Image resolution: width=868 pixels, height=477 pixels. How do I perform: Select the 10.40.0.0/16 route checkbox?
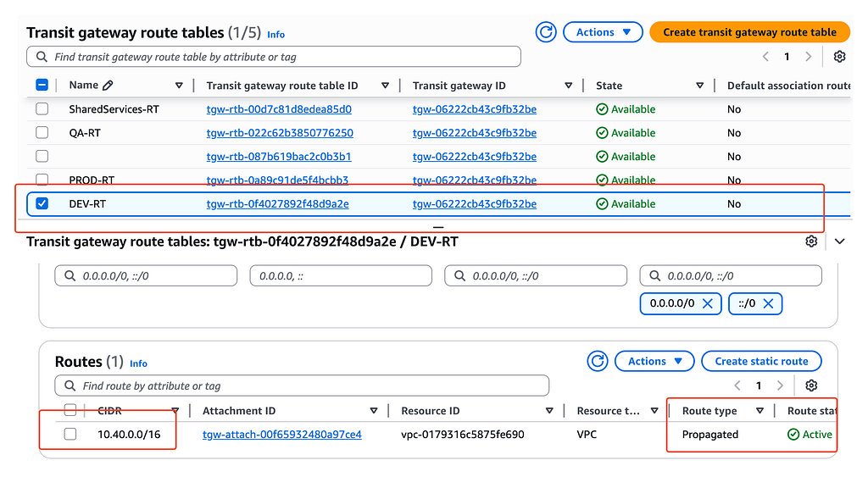point(70,434)
